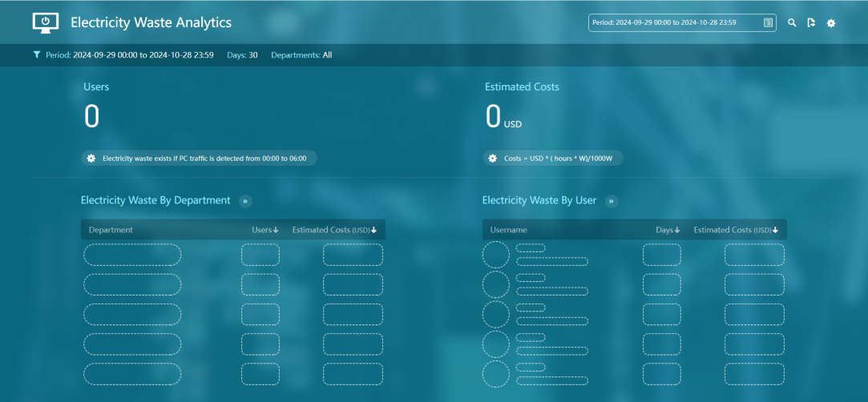The width and height of the screenshot is (868, 402).
Task: Click the calendar icon in period field
Action: pyautogui.click(x=768, y=23)
